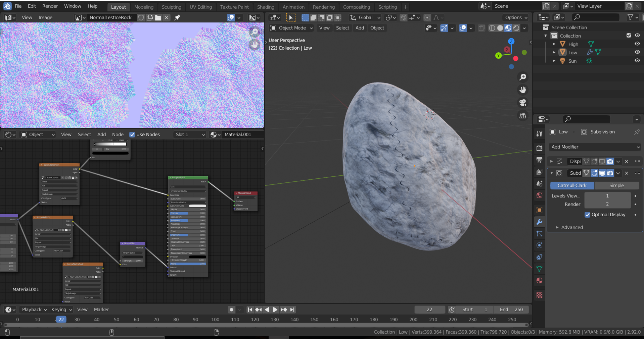644x339 pixels.
Task: Open the Object Mode dropdown
Action: pyautogui.click(x=291, y=28)
